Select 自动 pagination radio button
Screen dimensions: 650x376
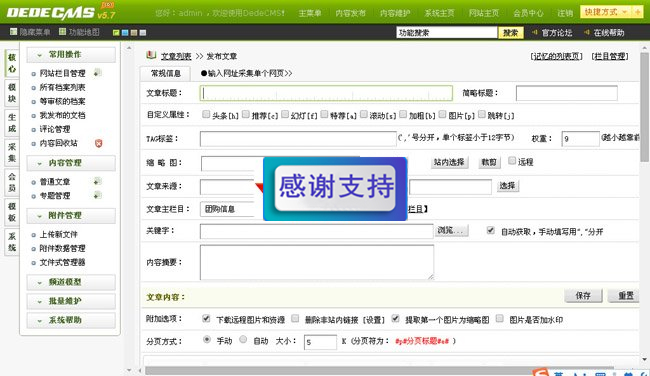243,340
